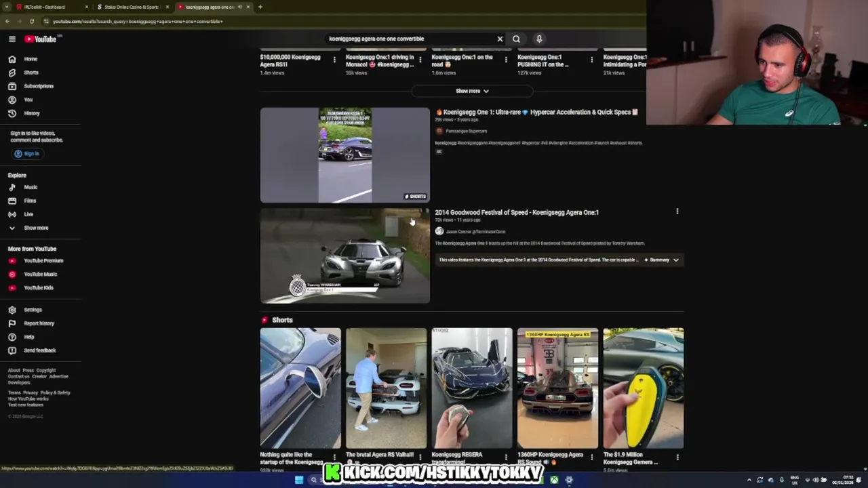This screenshot has width=868, height=488.
Task: Open options for 'One:1 on the road' short
Action: point(506,60)
